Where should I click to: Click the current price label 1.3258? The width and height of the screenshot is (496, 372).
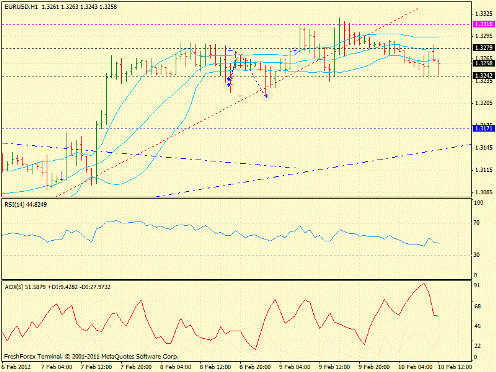coord(484,63)
